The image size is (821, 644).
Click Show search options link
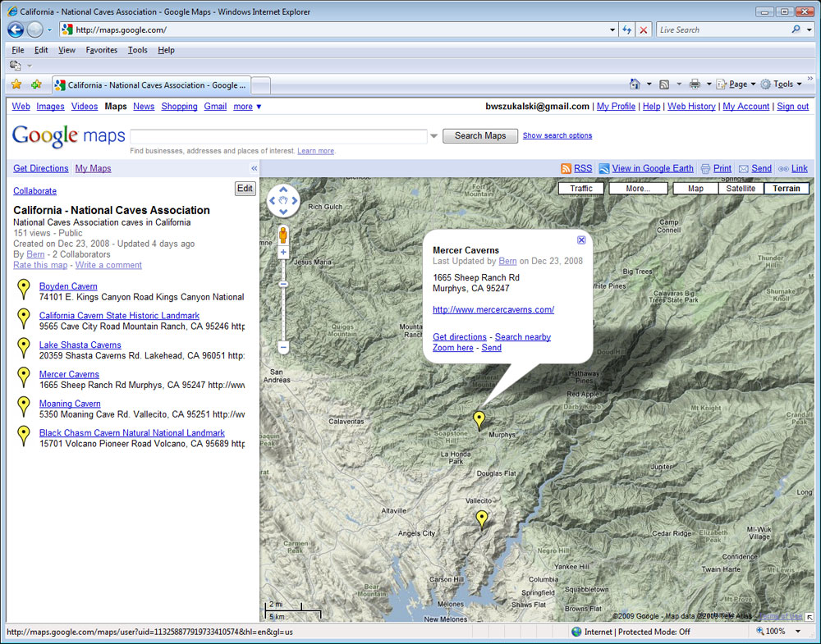557,135
